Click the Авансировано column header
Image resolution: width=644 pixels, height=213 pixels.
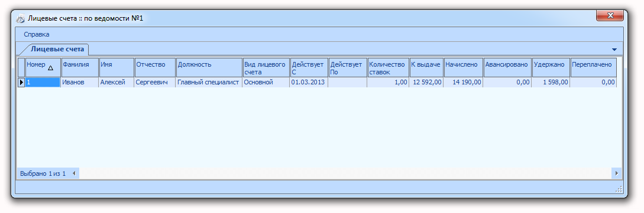(x=507, y=67)
